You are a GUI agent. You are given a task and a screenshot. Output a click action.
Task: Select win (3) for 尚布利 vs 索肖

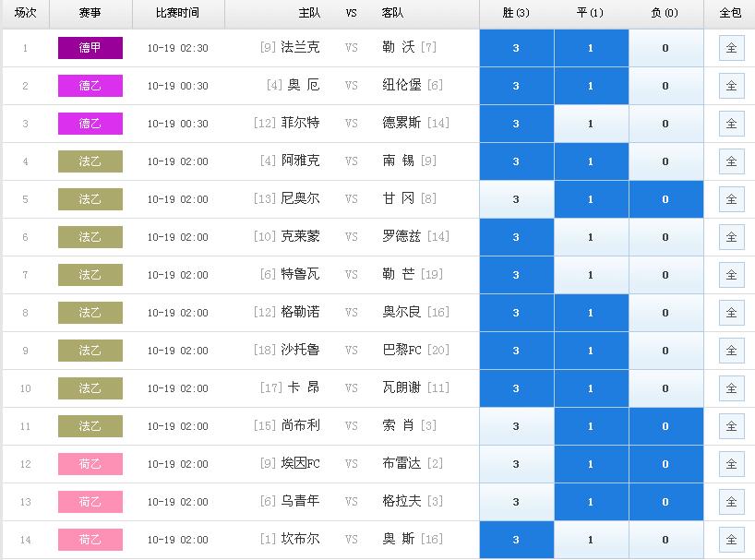click(517, 426)
